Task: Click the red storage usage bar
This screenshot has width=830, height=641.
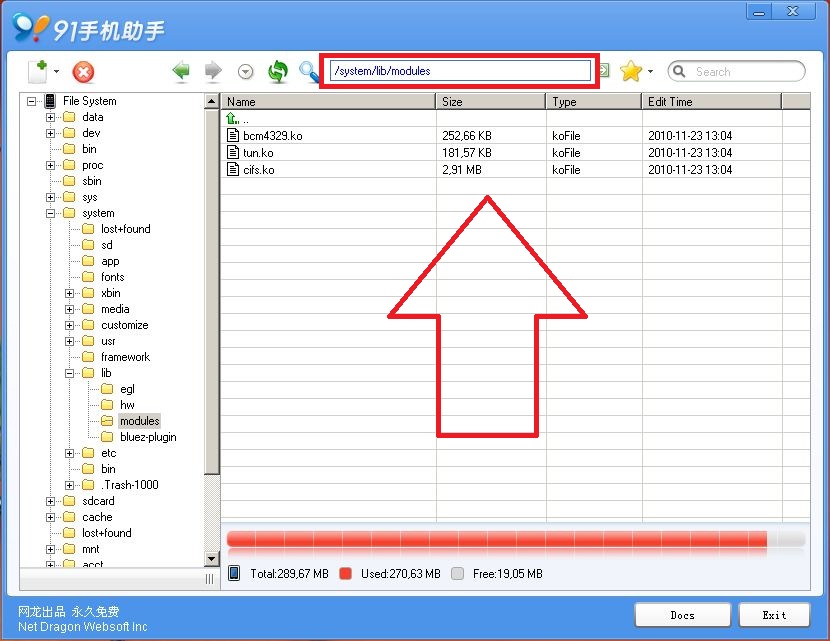Action: [497, 539]
